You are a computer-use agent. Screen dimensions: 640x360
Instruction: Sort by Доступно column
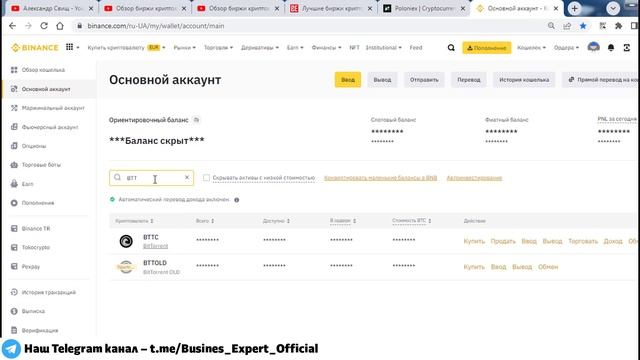276,221
